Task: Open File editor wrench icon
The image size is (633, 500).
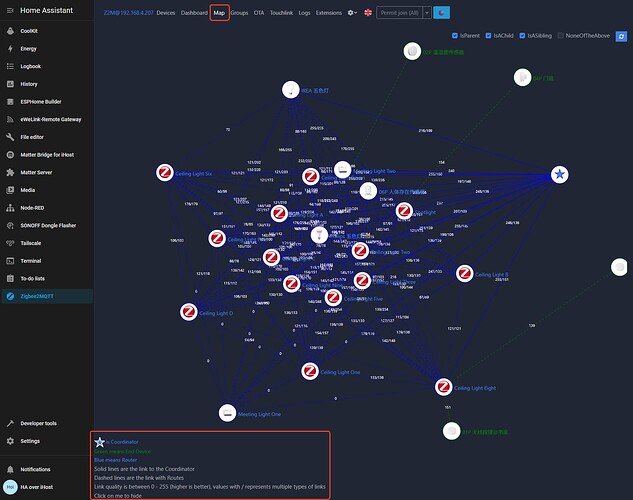Action: 10,137
